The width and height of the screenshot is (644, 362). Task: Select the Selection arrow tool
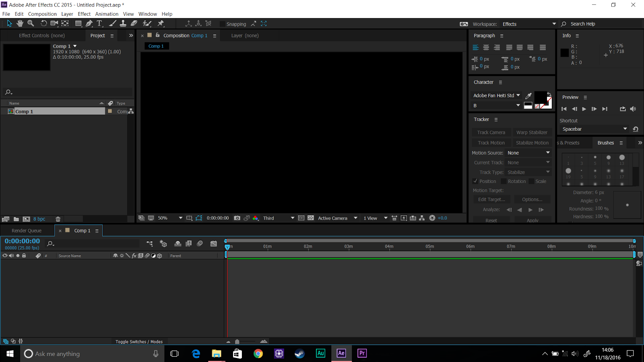(9, 24)
